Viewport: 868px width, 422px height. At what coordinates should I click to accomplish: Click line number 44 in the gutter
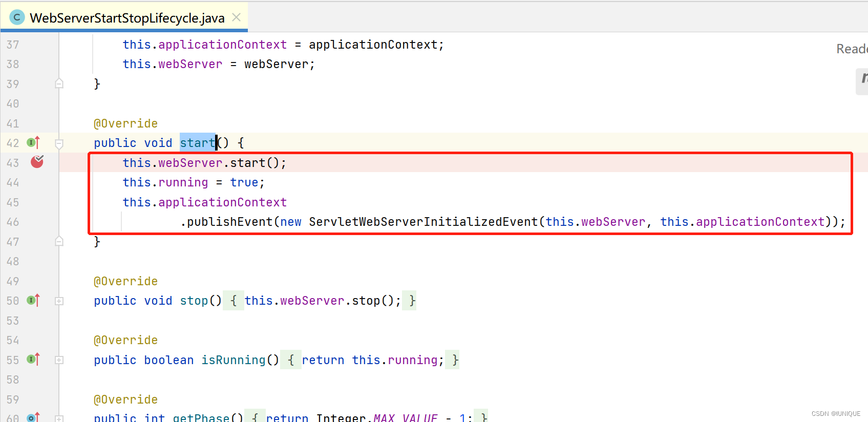pyautogui.click(x=13, y=182)
